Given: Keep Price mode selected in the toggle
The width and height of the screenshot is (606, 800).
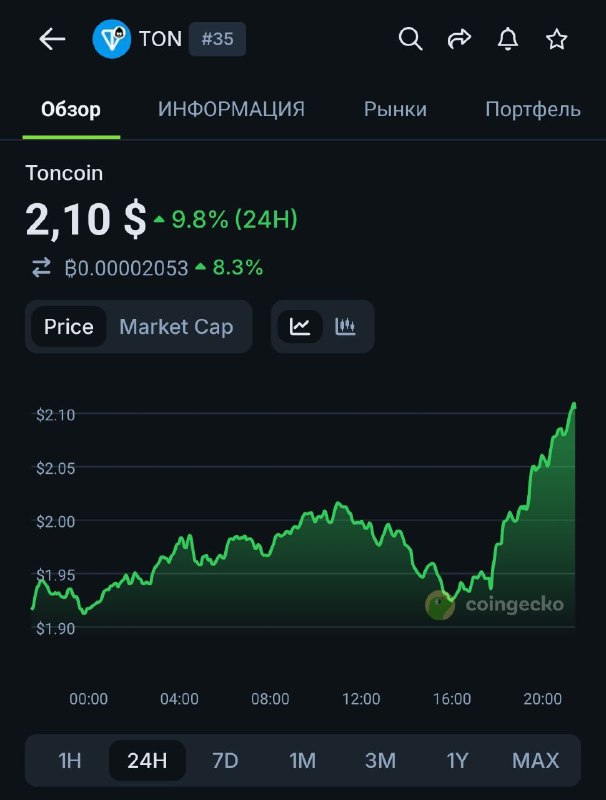Looking at the screenshot, I should (69, 326).
